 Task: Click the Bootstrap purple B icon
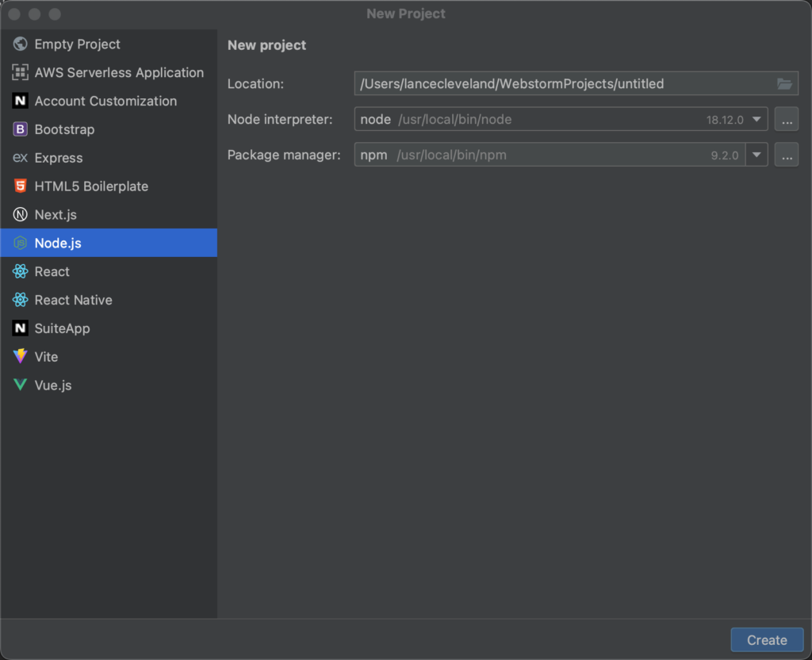[20, 129]
